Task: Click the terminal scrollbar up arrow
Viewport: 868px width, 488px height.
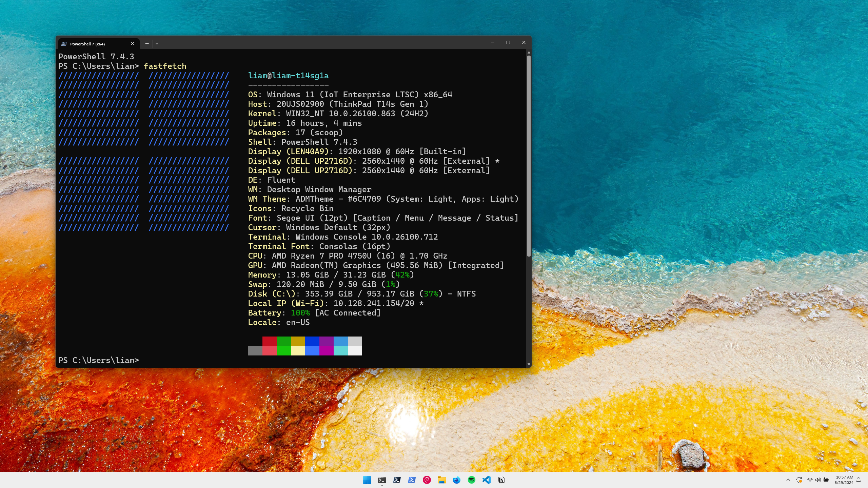Action: (529, 53)
